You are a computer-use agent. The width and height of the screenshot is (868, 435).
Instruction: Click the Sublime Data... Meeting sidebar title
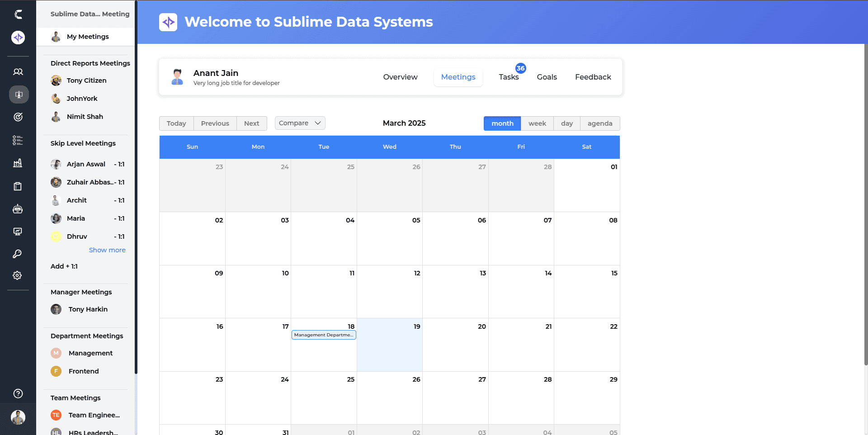click(90, 14)
